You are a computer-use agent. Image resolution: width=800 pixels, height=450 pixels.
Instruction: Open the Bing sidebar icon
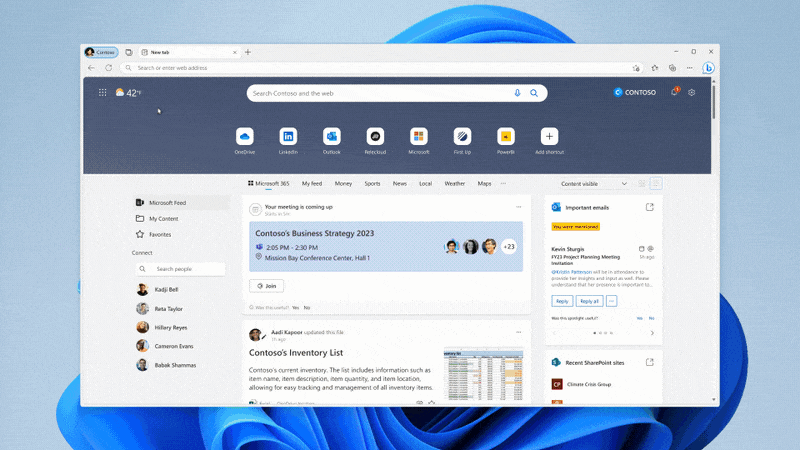708,68
